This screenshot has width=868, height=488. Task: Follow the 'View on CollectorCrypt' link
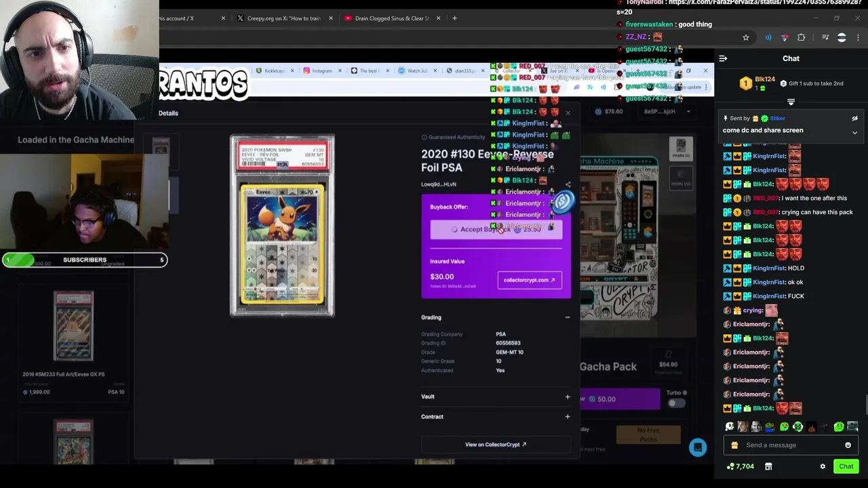(x=496, y=445)
